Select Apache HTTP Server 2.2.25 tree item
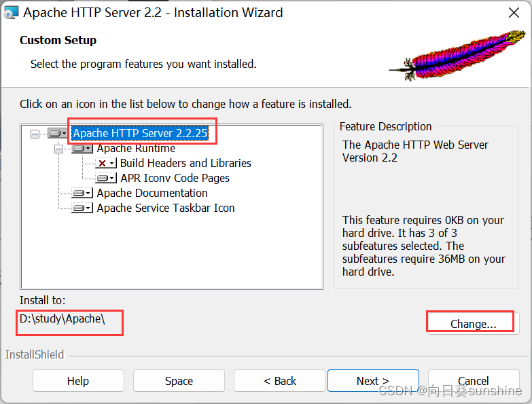532x404 pixels. (140, 133)
